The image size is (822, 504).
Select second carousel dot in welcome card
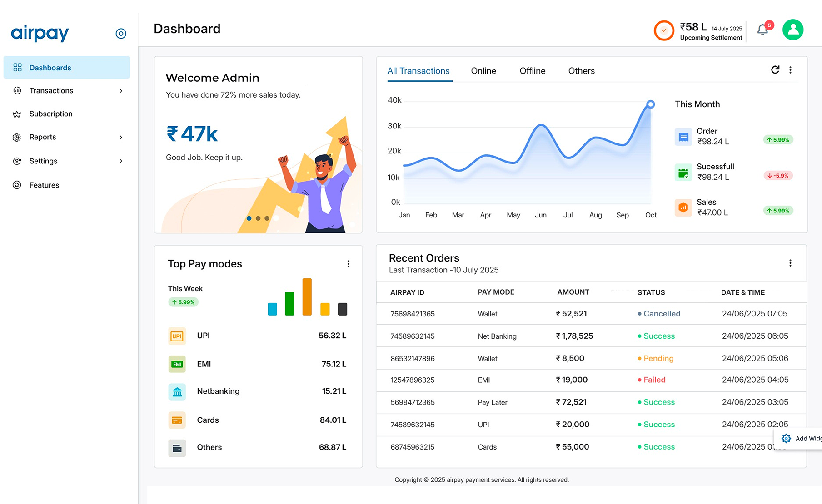(258, 218)
